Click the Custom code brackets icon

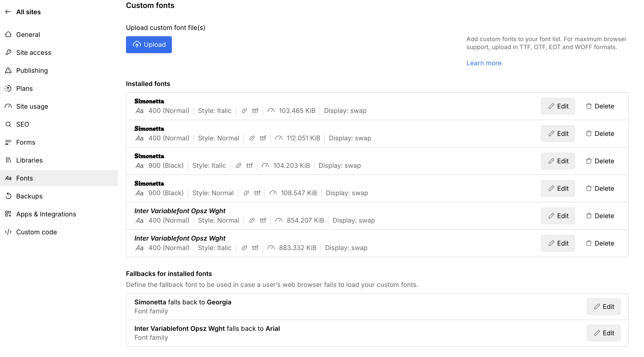[8, 232]
